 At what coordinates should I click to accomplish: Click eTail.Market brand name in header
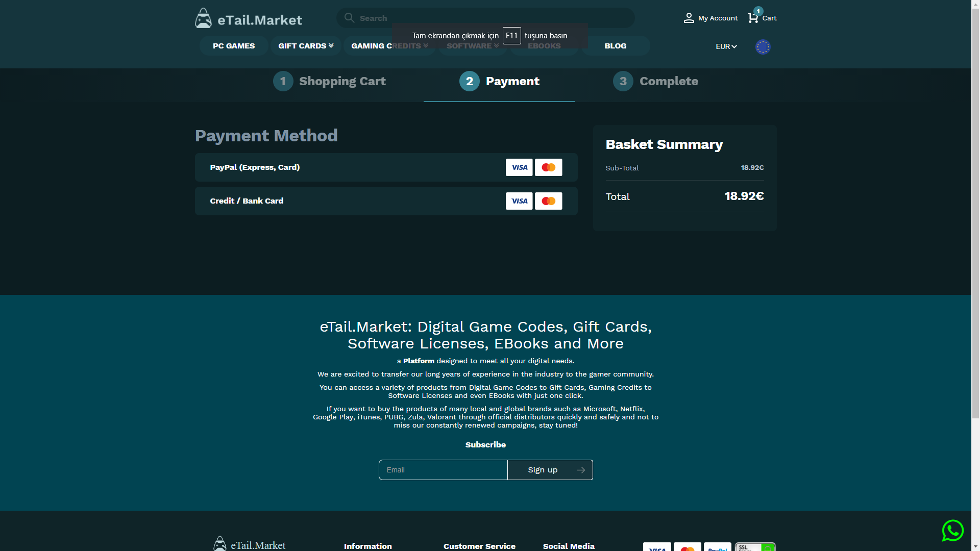[x=260, y=20]
